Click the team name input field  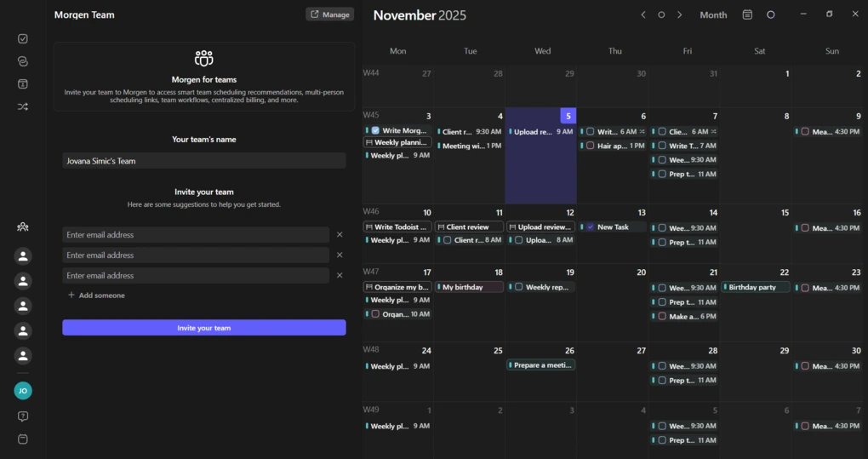(x=204, y=161)
